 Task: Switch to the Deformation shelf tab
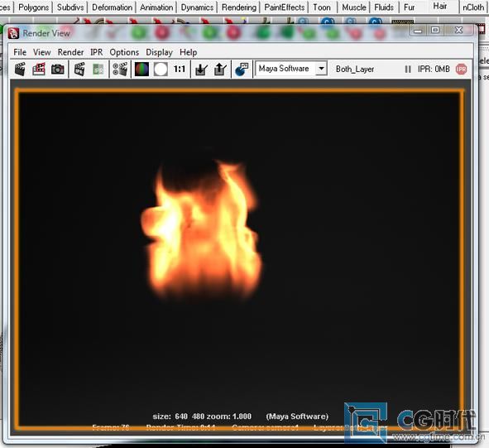[112, 7]
